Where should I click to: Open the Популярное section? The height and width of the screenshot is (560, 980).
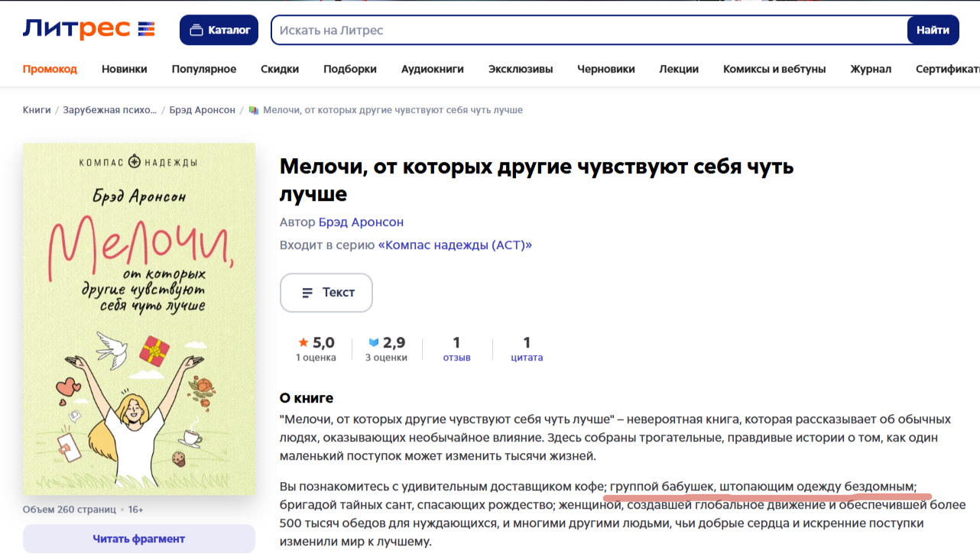[x=204, y=69]
